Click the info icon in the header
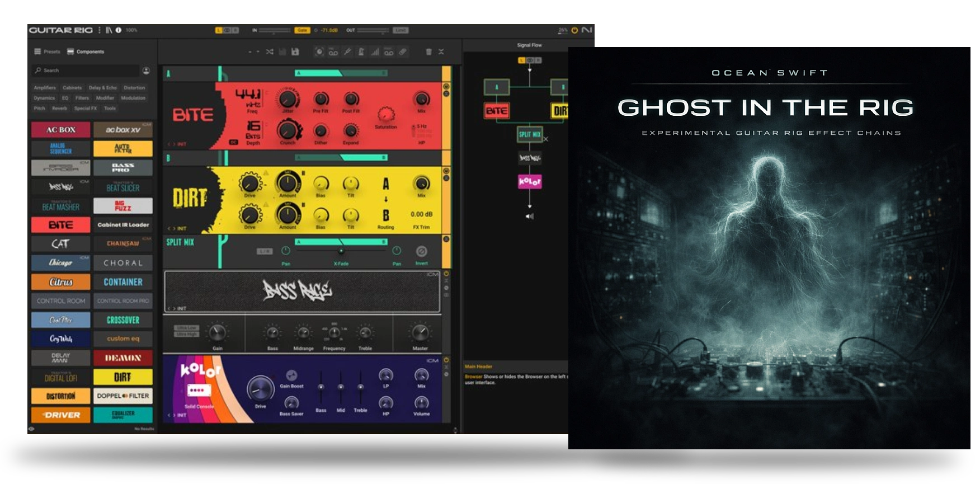 (x=119, y=30)
